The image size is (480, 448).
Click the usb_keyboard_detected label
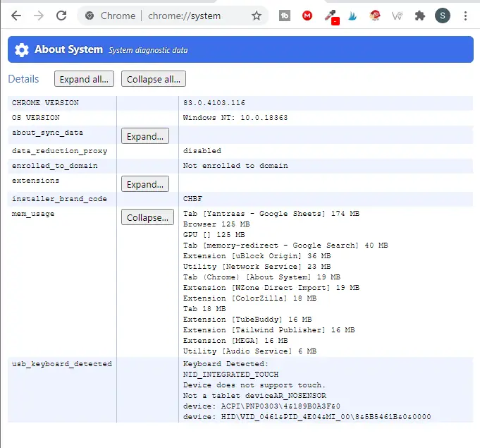tap(62, 364)
